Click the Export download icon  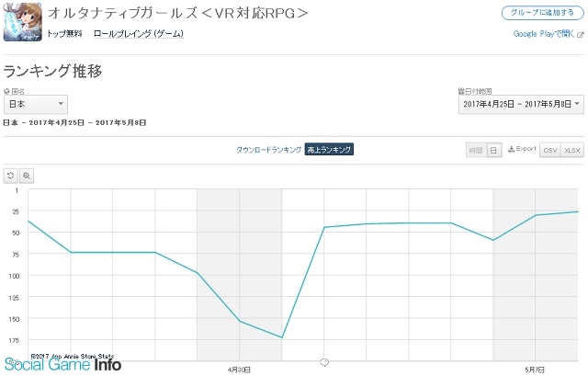click(511, 149)
